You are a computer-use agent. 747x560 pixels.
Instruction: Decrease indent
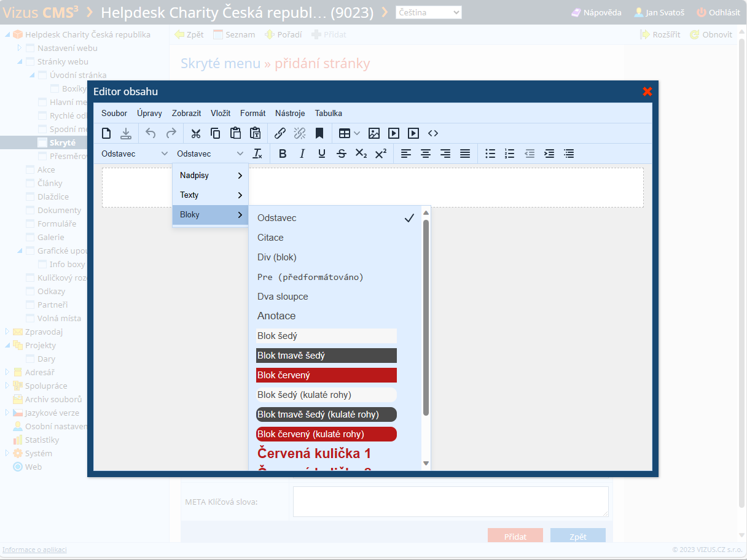(x=530, y=154)
